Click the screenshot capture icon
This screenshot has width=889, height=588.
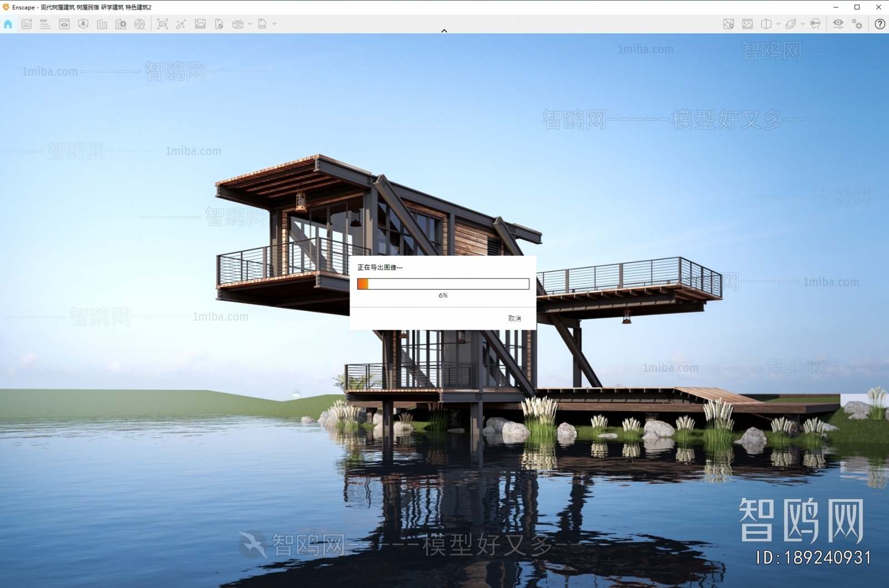tap(162, 24)
